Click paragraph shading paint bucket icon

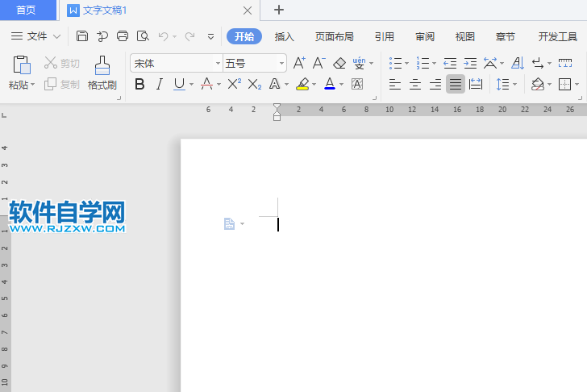(x=538, y=84)
